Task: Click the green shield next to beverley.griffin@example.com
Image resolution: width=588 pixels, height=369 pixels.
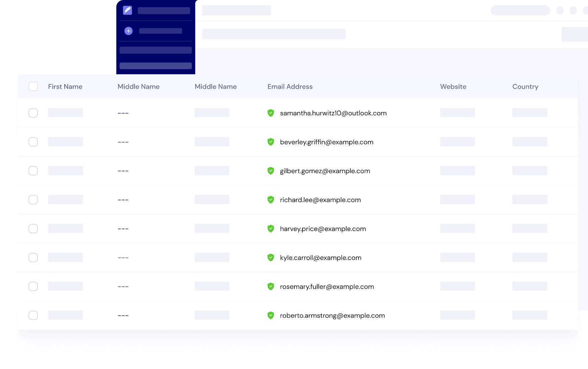Action: (271, 142)
